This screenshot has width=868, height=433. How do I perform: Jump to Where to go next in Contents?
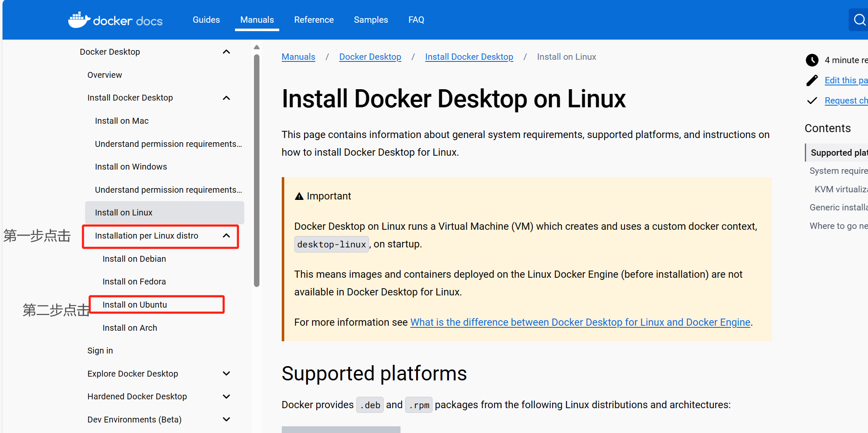tap(839, 226)
